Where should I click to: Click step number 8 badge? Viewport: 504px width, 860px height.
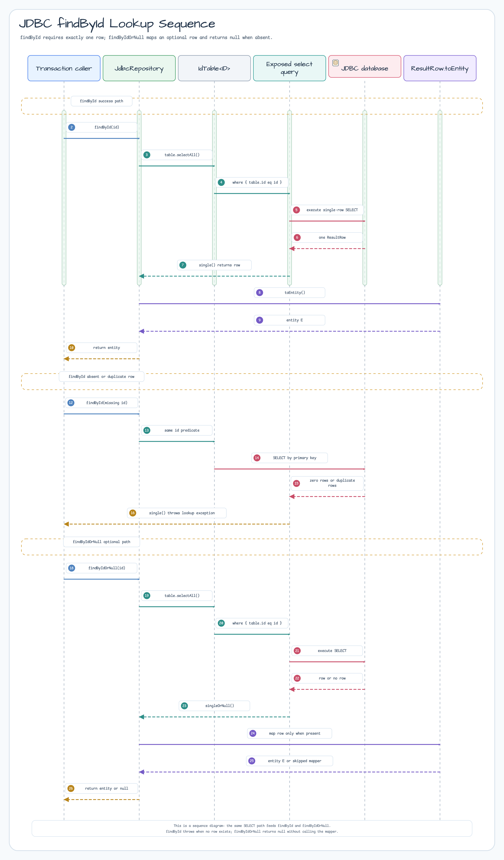[260, 293]
